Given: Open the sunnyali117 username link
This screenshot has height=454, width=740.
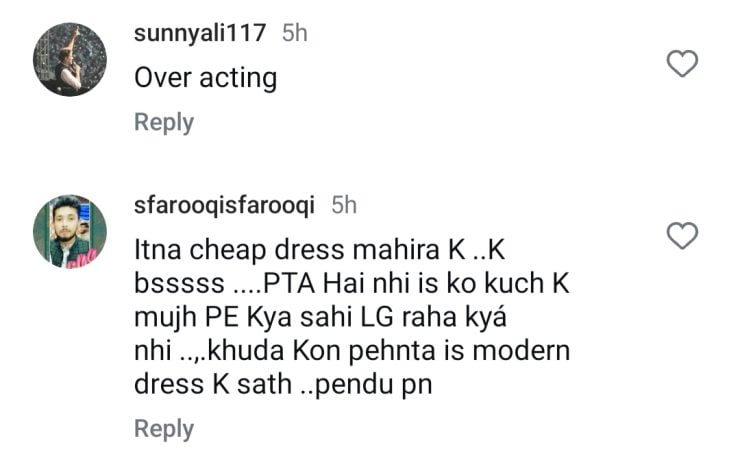Looking at the screenshot, I should [200, 33].
